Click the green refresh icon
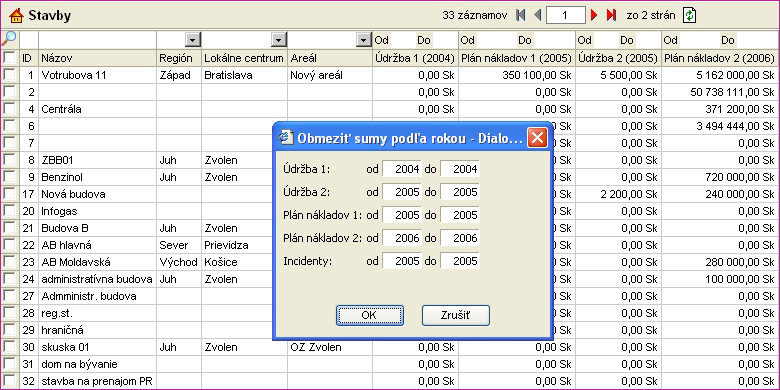780x390 pixels. pyautogui.click(x=689, y=15)
